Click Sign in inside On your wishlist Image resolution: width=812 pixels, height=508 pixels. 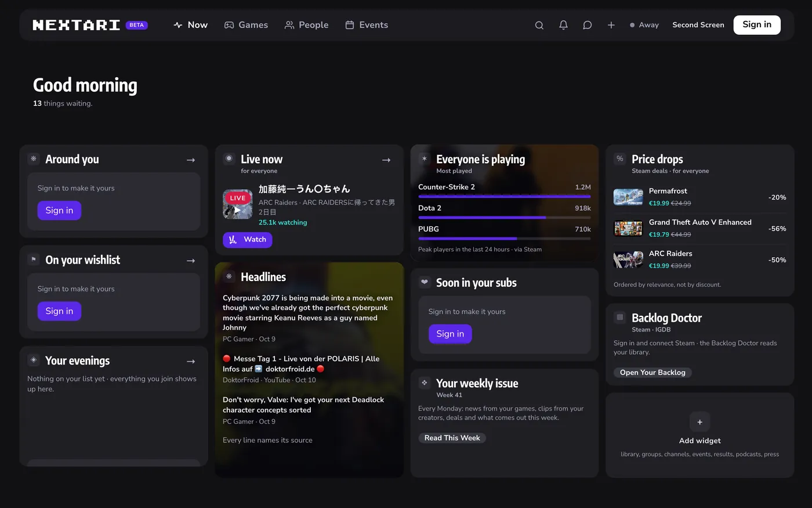[x=59, y=311]
